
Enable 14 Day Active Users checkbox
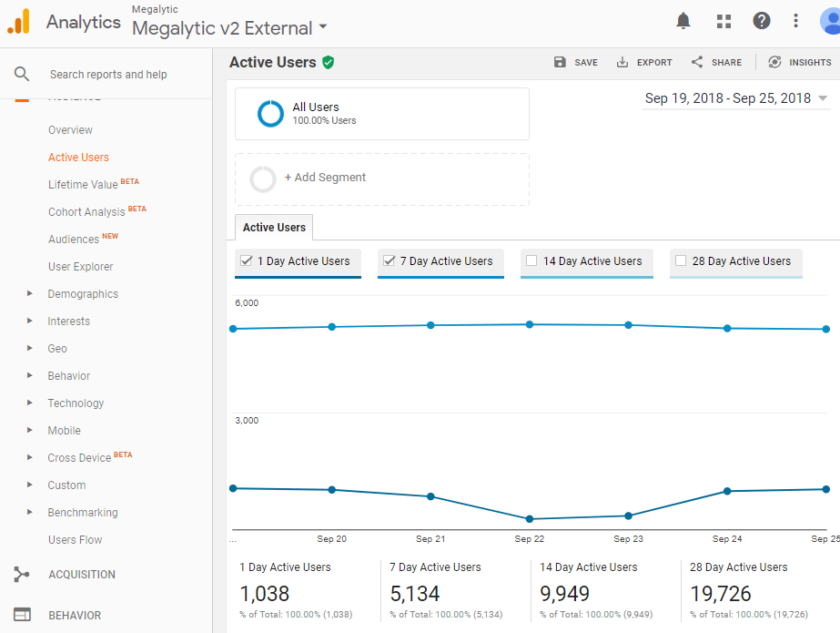point(531,260)
